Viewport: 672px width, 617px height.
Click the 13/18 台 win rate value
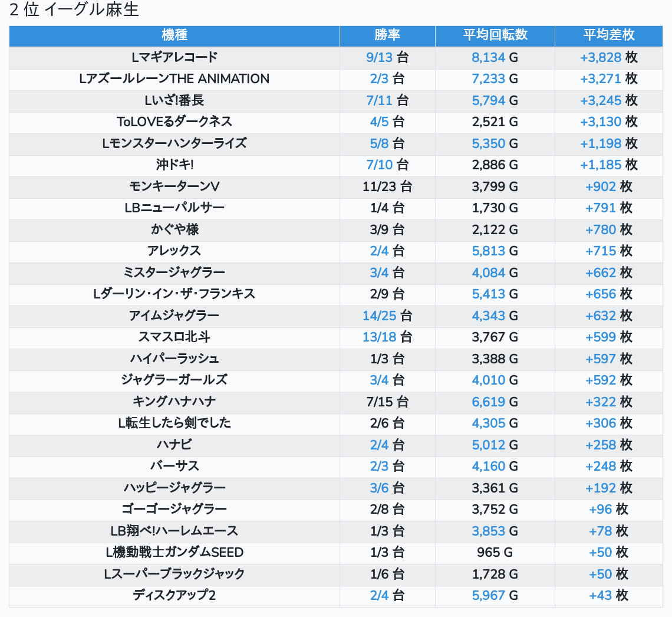click(x=387, y=337)
